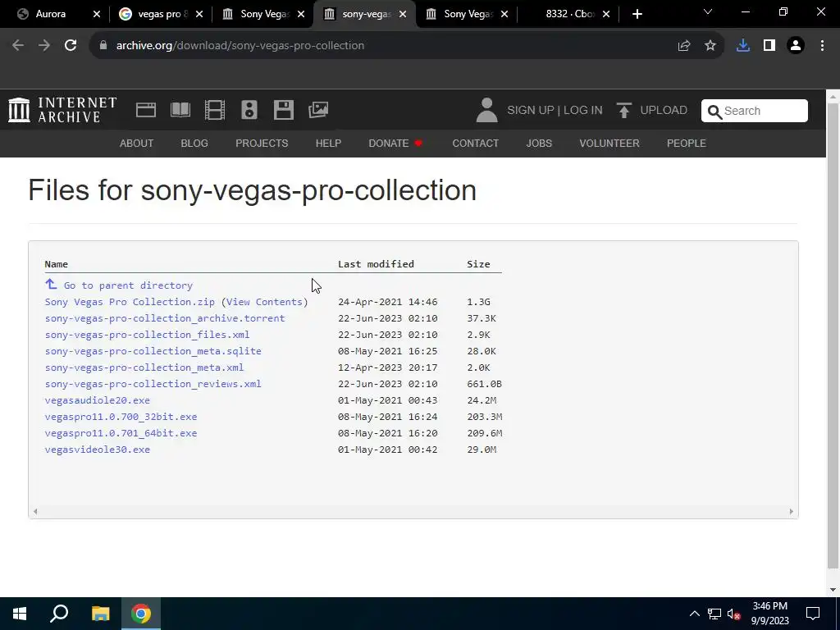The height and width of the screenshot is (630, 840).
Task: Reload the current page
Action: 71,46
